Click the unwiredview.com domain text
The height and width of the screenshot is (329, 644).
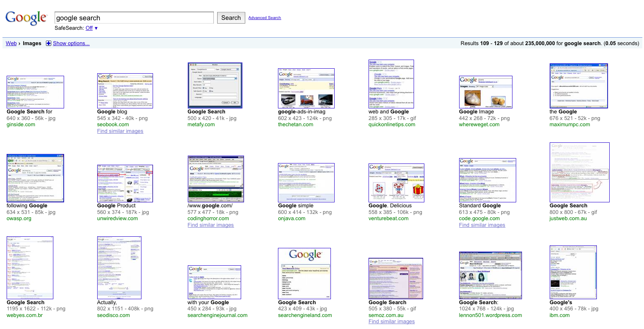(117, 219)
